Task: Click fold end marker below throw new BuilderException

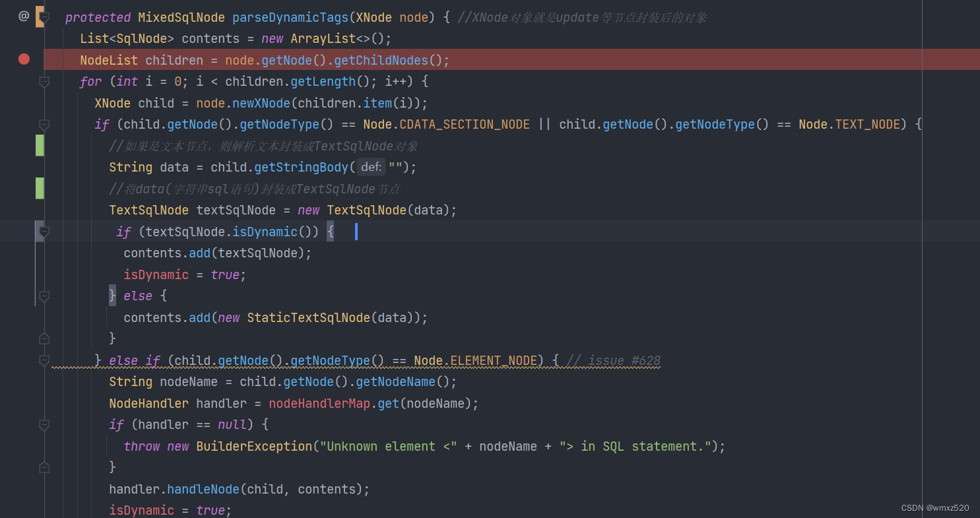Action: coord(44,468)
